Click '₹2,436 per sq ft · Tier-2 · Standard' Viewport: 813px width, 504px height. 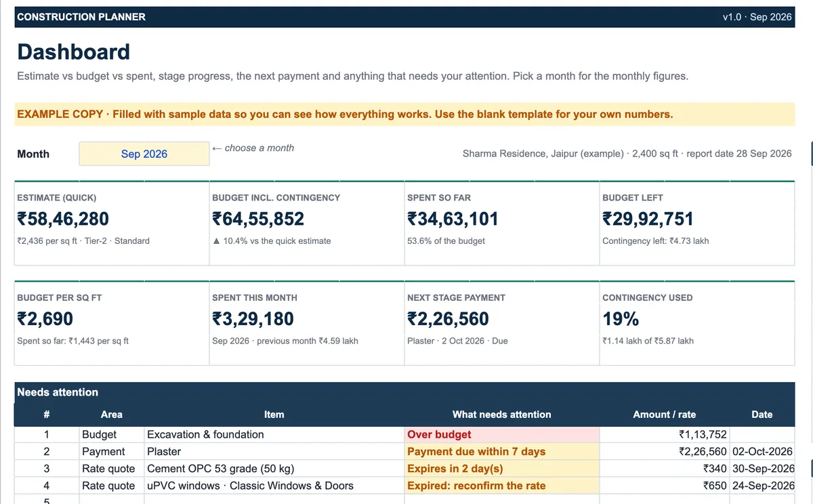point(83,240)
